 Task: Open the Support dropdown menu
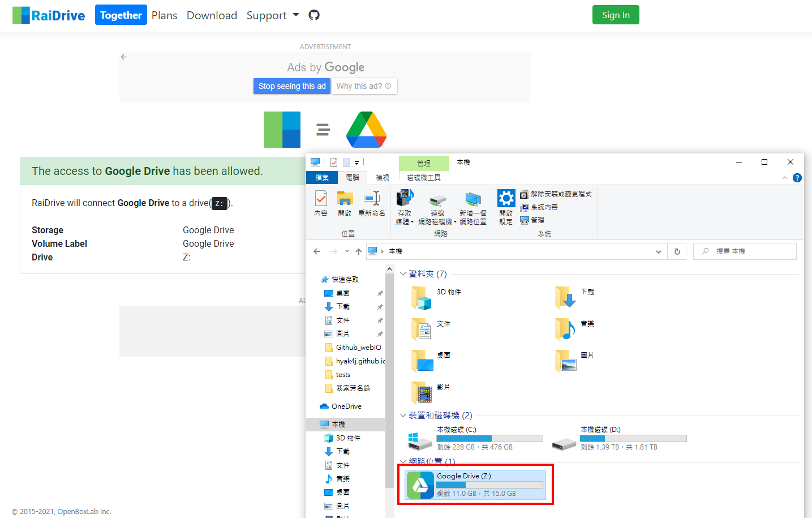tap(272, 15)
